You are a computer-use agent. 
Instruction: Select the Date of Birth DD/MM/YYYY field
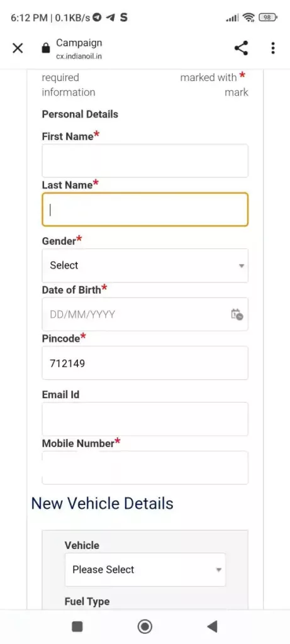click(145, 314)
